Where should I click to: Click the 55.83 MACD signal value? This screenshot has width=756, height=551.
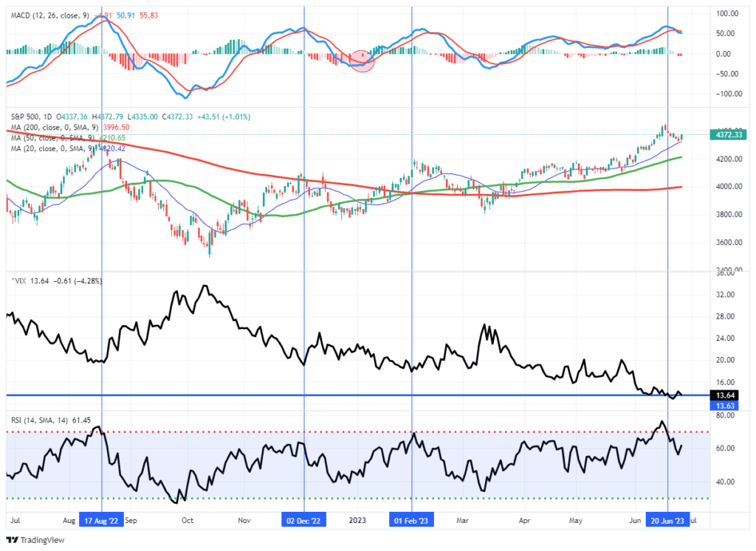pos(149,15)
